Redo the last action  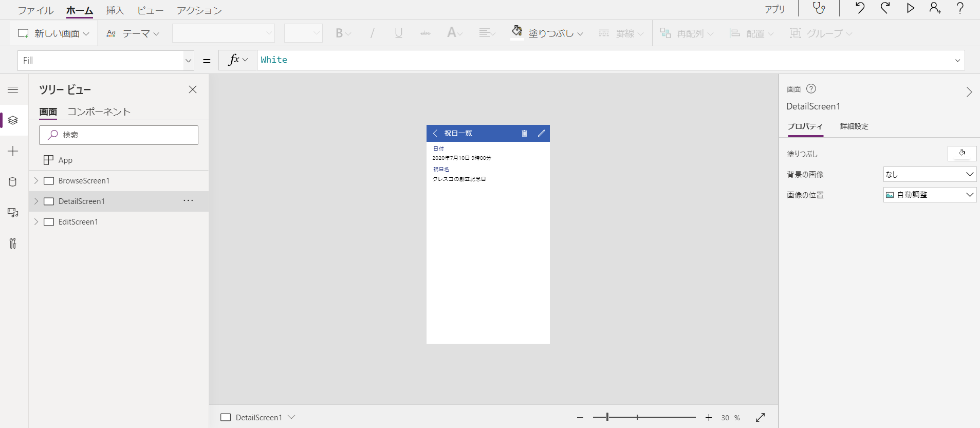point(885,8)
